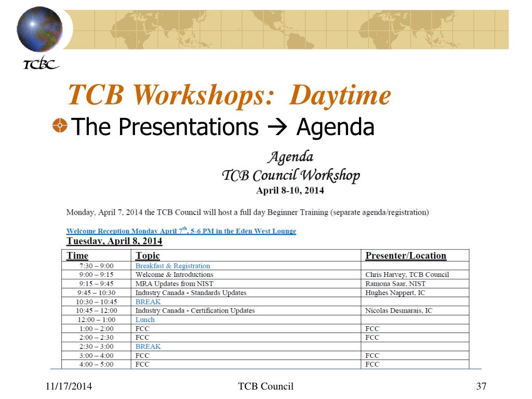Viewport: 532px width, 399px height.
Task: Click 'The Presentations → Agenda' heading
Action: pyautogui.click(x=222, y=127)
